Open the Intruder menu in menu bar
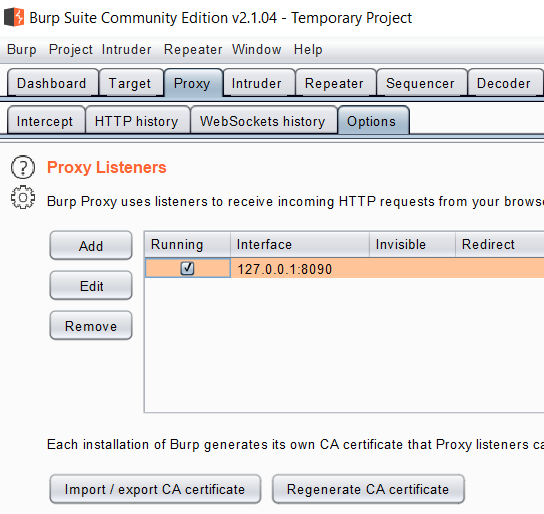 point(127,49)
